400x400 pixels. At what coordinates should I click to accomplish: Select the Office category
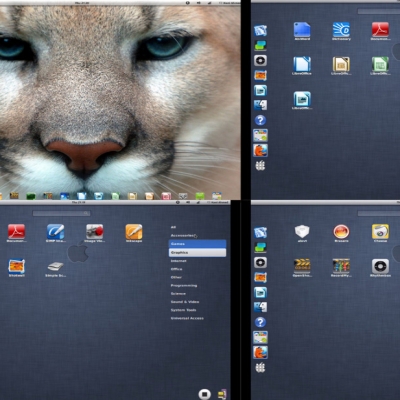point(177,269)
